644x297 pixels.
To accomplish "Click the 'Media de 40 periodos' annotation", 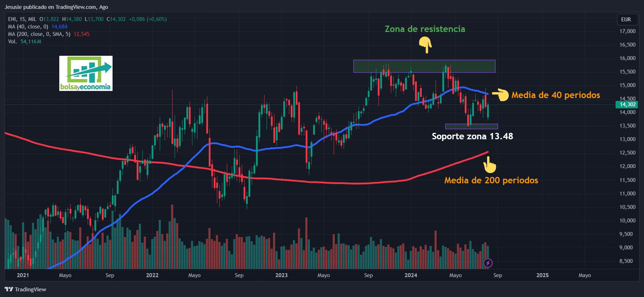I will 556,95.
